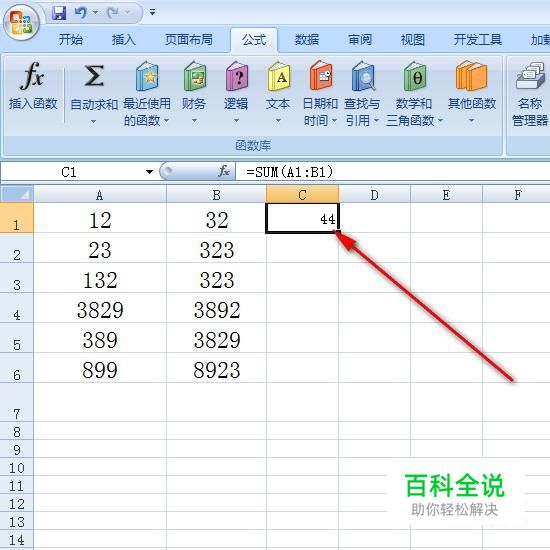Image resolution: width=550 pixels, height=550 pixels.
Task: Select cell A2 containing 23
Action: click(x=100, y=248)
